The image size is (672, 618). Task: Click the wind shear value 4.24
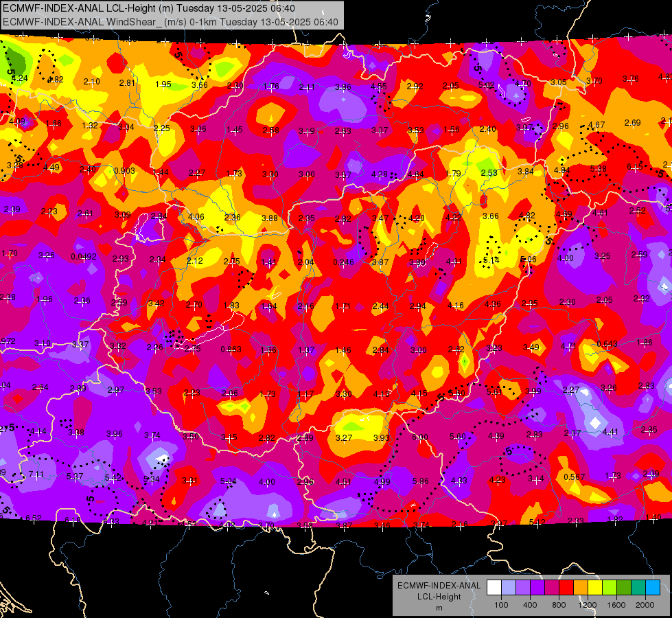click(x=20, y=78)
